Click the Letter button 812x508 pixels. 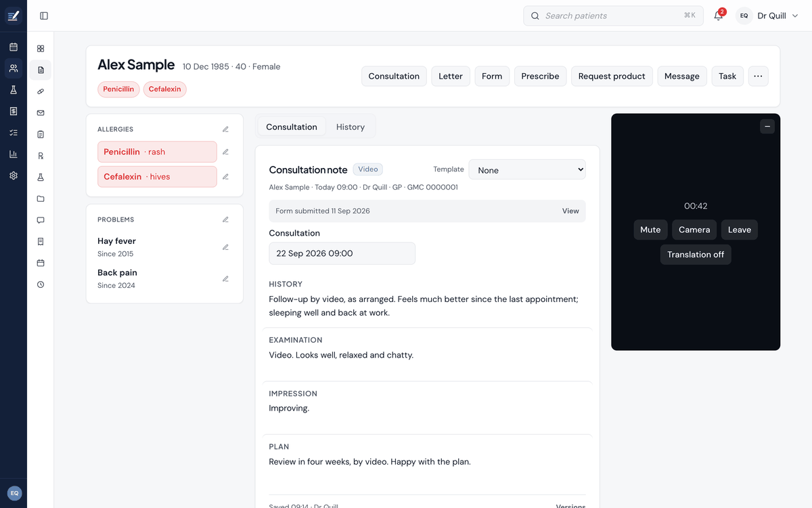[x=451, y=76]
